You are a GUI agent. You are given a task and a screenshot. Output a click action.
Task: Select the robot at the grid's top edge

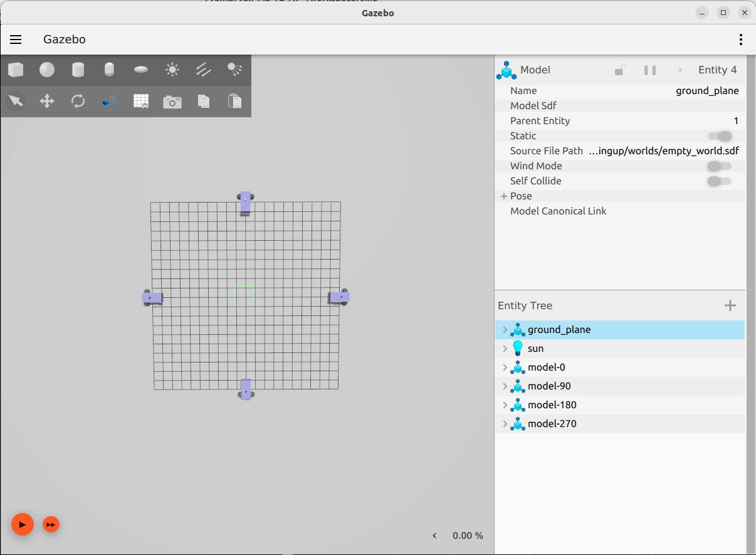246,202
